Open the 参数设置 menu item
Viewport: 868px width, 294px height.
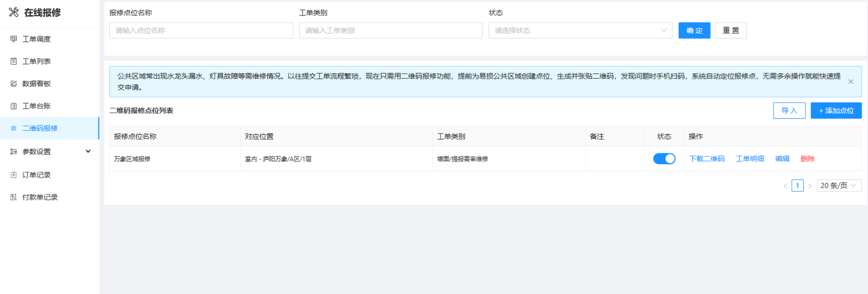pyautogui.click(x=36, y=152)
